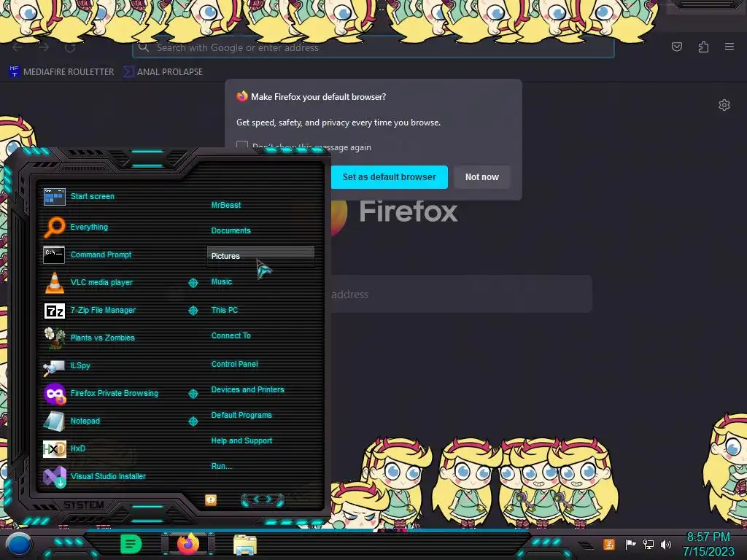Viewport: 747px width, 560px height.
Task: Click shutdown icon in start menu
Action: point(211,499)
